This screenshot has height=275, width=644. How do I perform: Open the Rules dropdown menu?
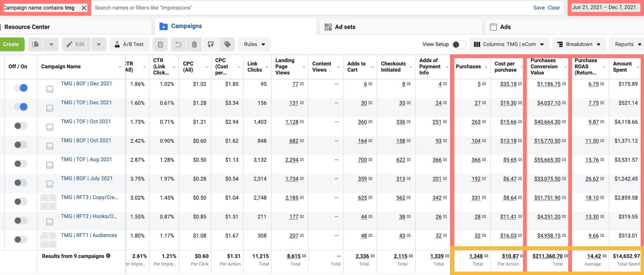(x=255, y=44)
